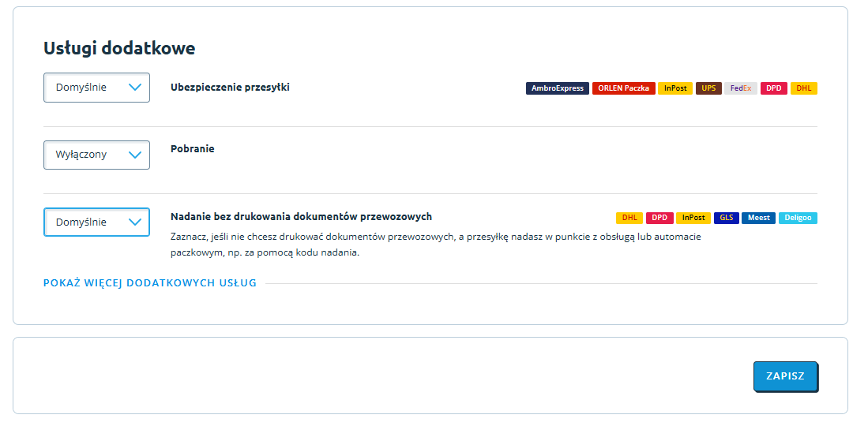Select InPost badge in Ubezpieczenie przesyłki row

[675, 88]
